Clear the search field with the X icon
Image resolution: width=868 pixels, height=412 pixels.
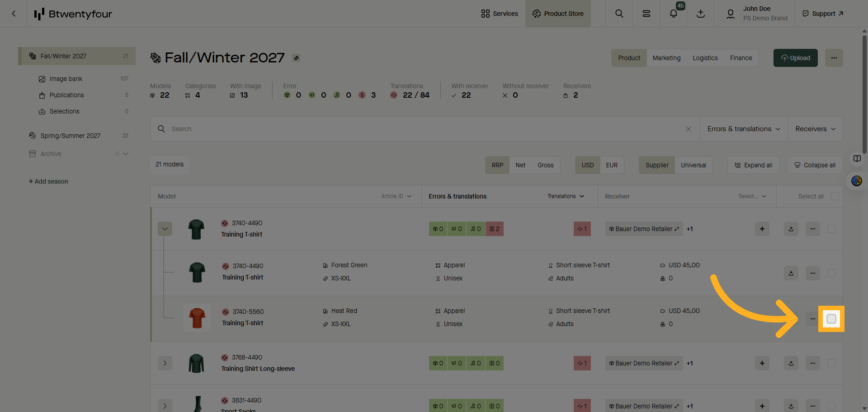tap(689, 129)
